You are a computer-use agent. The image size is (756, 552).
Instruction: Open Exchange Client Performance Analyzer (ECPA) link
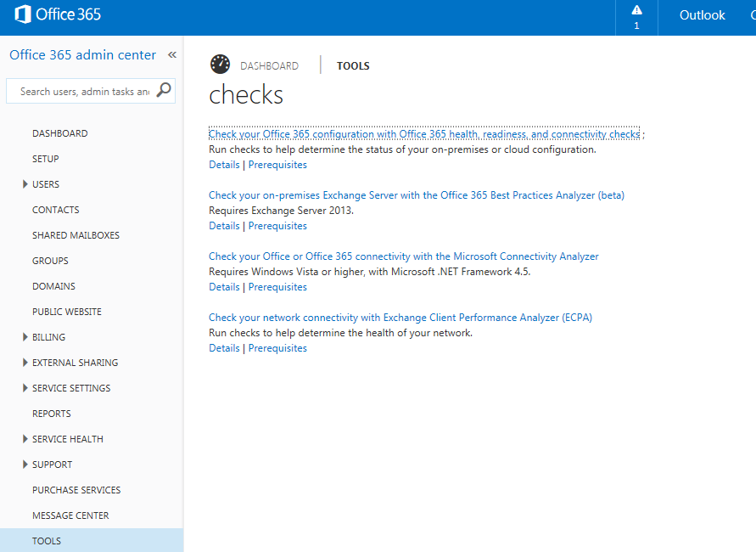[400, 318]
